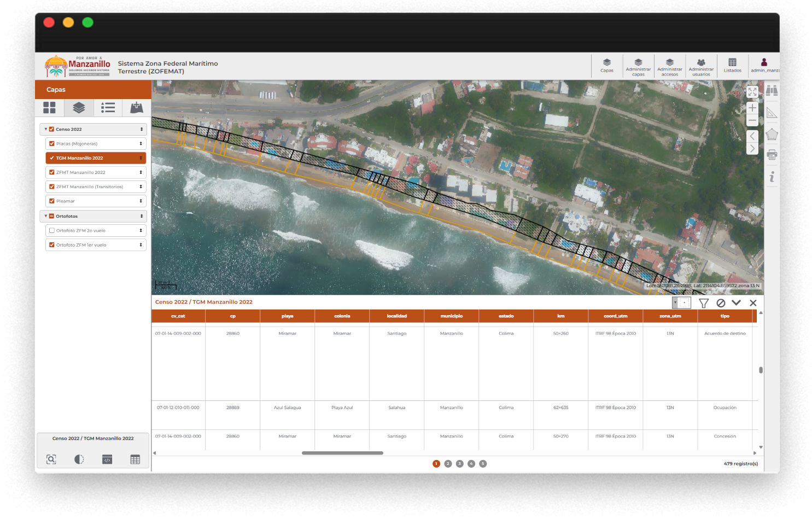Screen dimensions: 812x524
Task: Click the add basemap icon
Action: point(136,108)
